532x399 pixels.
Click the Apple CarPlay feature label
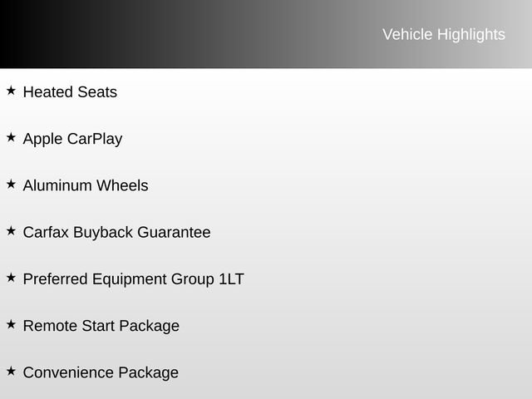[x=72, y=139]
